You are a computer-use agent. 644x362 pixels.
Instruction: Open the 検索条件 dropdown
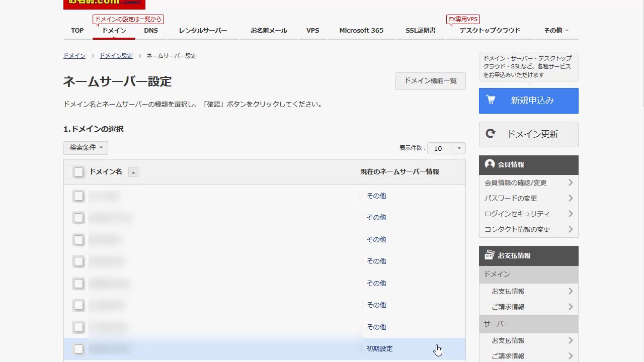(86, 148)
